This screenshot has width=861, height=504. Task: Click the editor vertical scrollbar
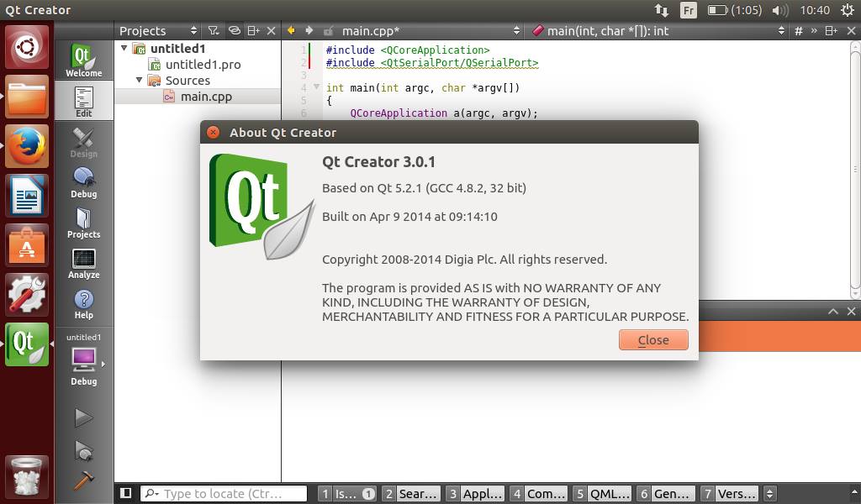(855, 170)
